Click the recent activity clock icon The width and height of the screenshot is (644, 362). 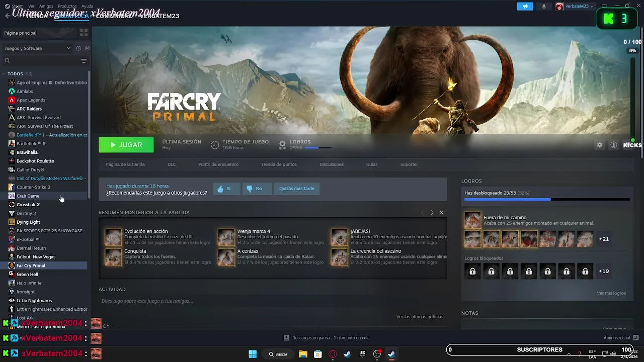pos(78,48)
